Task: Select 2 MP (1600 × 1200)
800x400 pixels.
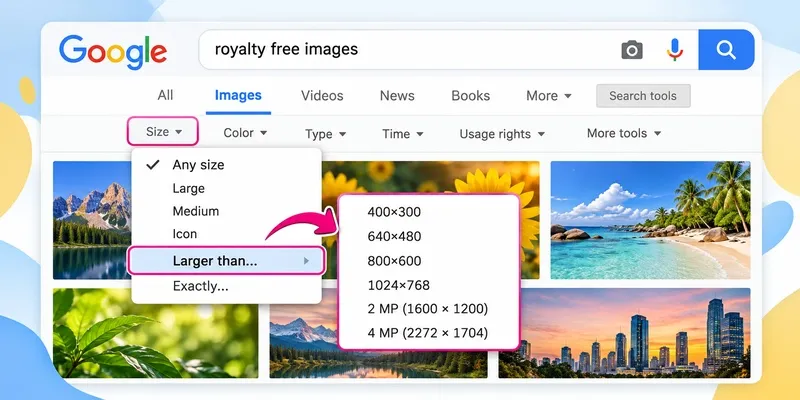Action: coord(429,309)
